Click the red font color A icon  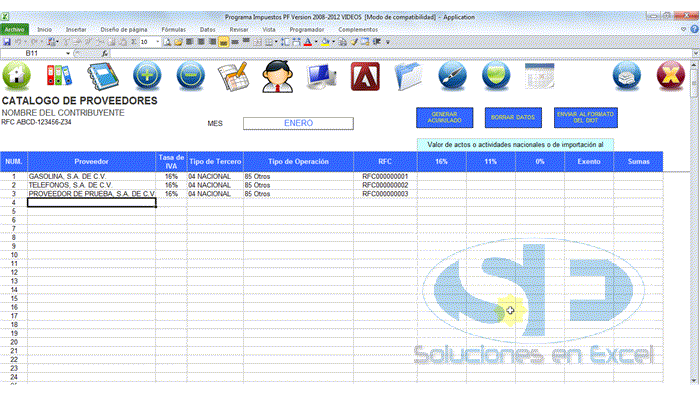pos(308,42)
